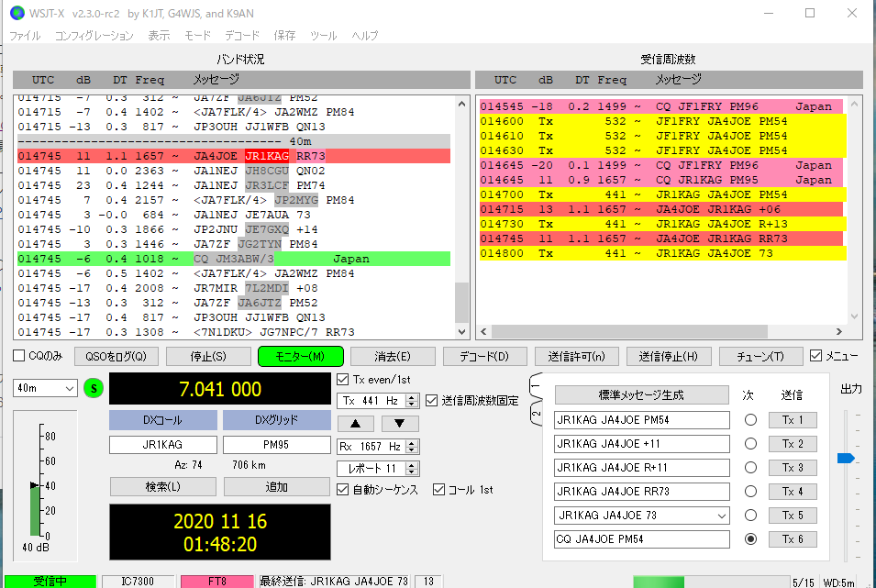This screenshot has height=588, width=876.
Task: Click the FT8 mode status indicator
Action: point(216,582)
